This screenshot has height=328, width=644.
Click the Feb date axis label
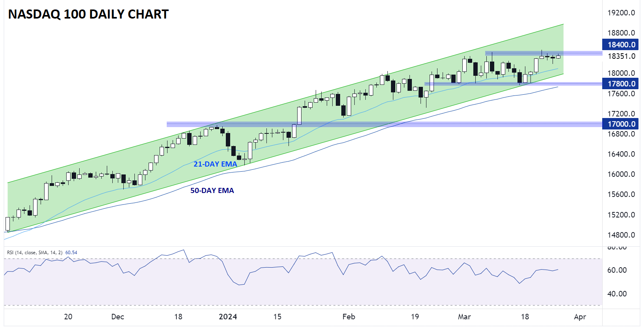(x=349, y=317)
